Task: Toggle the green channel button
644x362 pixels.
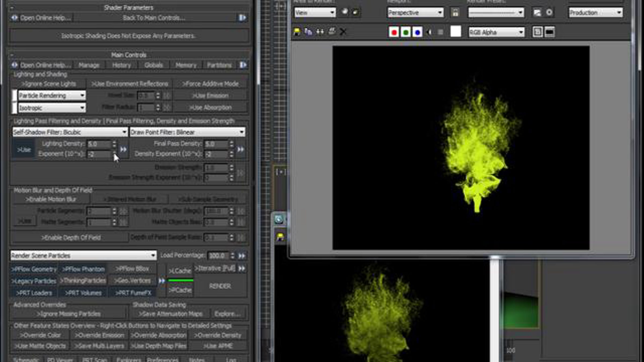Action: pyautogui.click(x=406, y=32)
